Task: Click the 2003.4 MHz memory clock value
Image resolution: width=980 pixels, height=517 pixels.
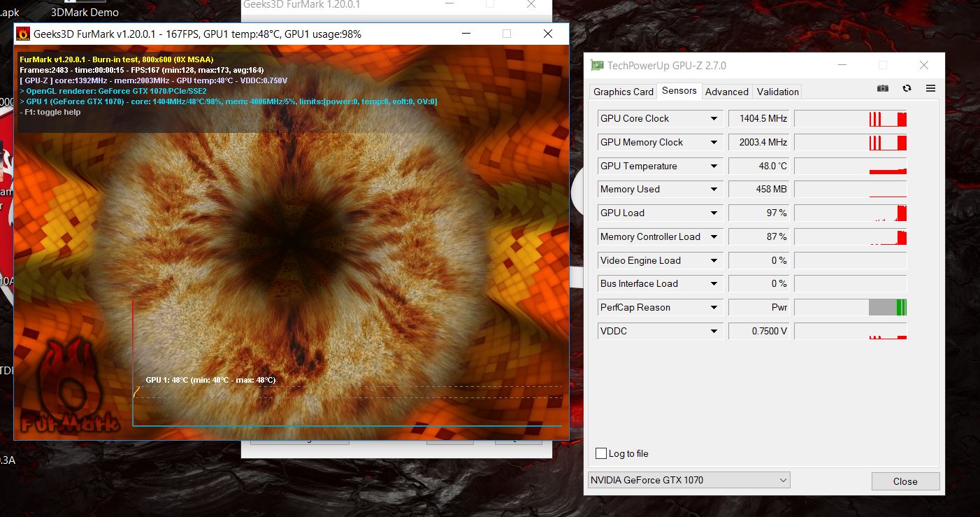Action: pos(758,143)
